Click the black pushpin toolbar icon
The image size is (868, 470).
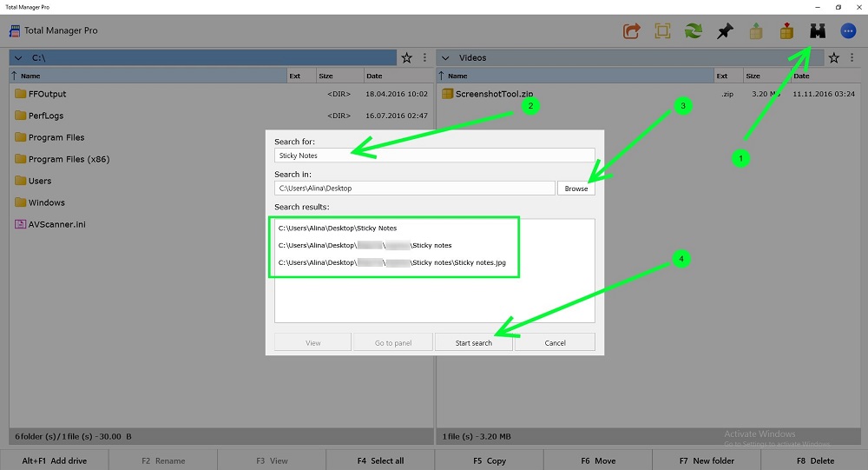(725, 31)
